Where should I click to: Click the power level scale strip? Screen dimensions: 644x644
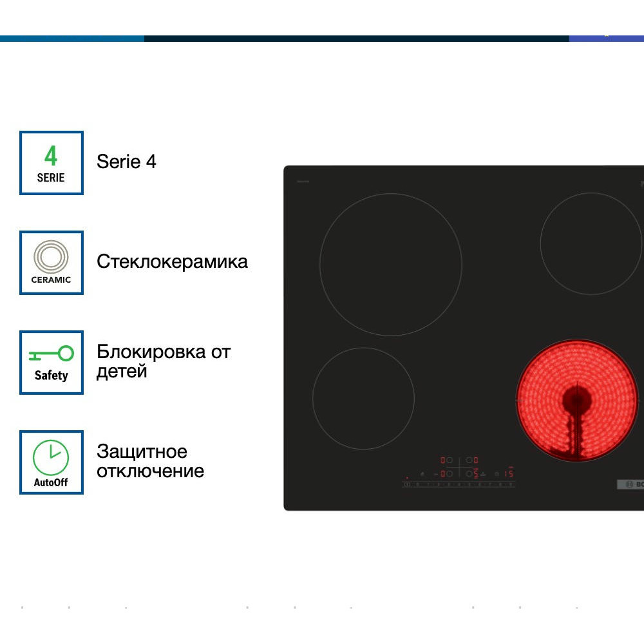460,484
